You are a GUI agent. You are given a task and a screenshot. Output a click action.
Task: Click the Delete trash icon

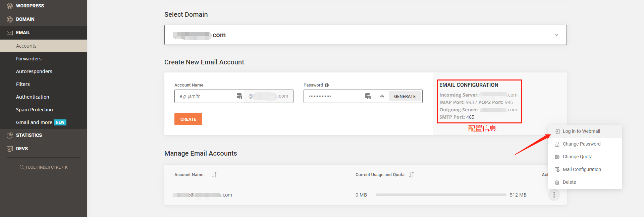[x=557, y=182]
